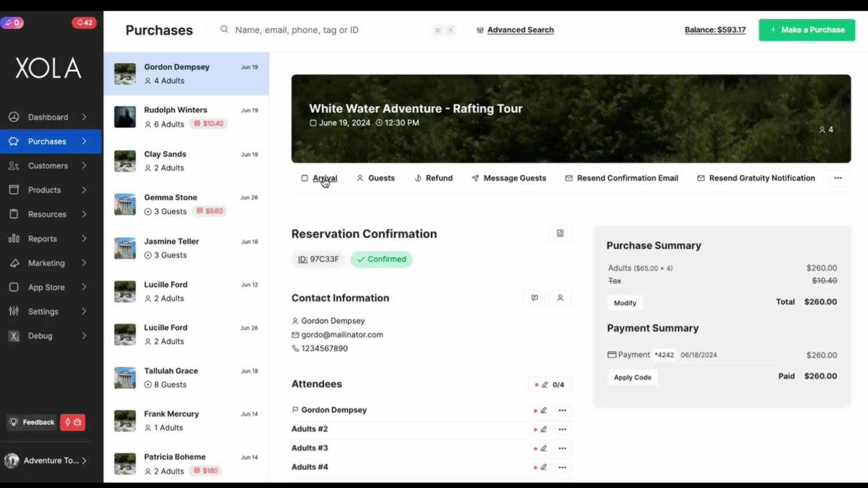Click the Debug X icon

click(x=14, y=335)
